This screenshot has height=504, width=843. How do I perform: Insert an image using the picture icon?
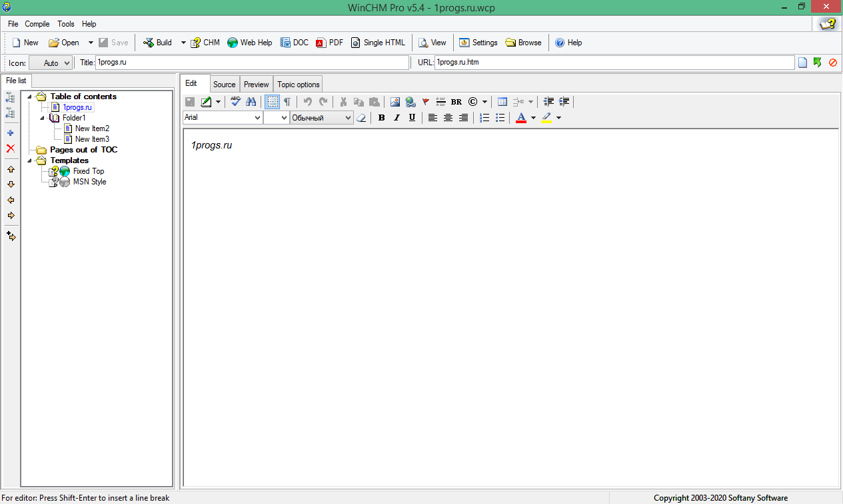[395, 102]
